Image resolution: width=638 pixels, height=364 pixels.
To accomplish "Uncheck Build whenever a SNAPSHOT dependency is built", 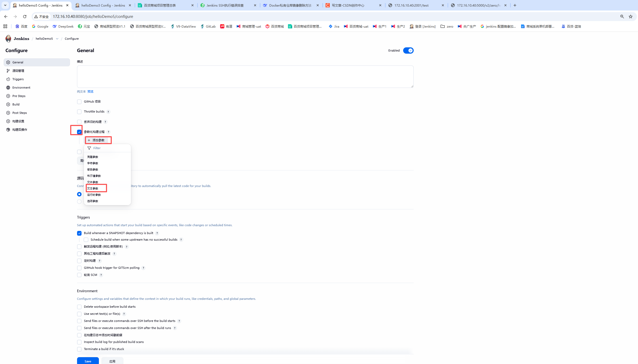I will point(79,233).
